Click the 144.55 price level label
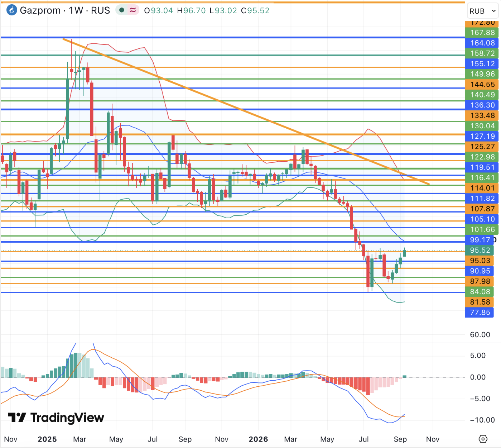Image resolution: width=501 pixels, height=448 pixels. coord(482,85)
